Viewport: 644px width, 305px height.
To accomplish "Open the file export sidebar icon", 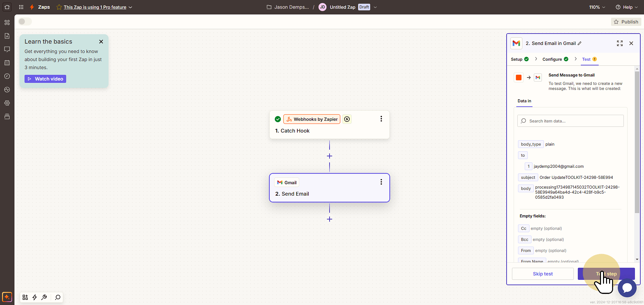I will [x=7, y=36].
